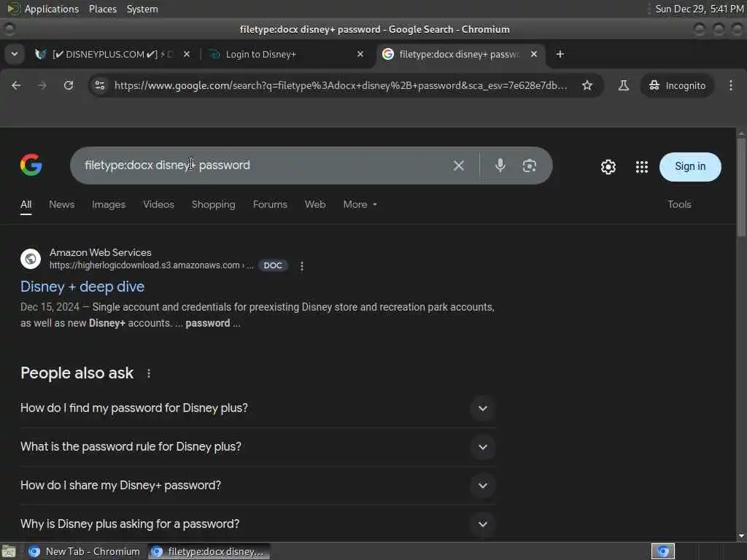Open the System menu
The height and width of the screenshot is (560, 747).
point(142,9)
